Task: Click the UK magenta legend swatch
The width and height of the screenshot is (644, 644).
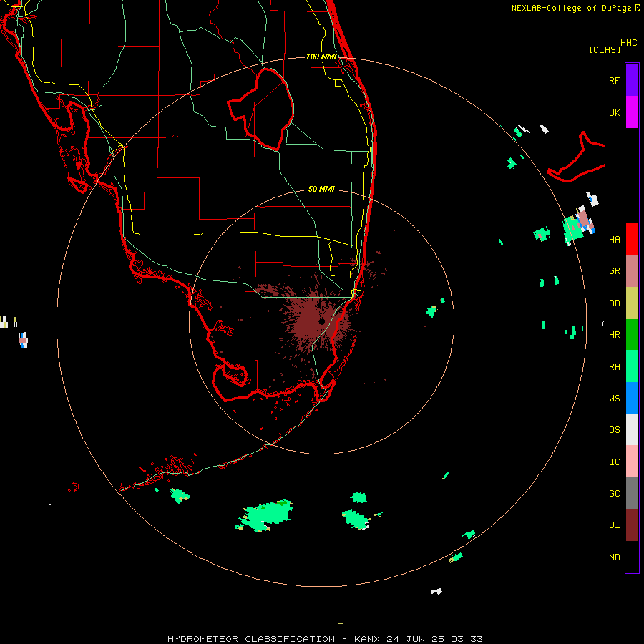Action: tap(632, 112)
